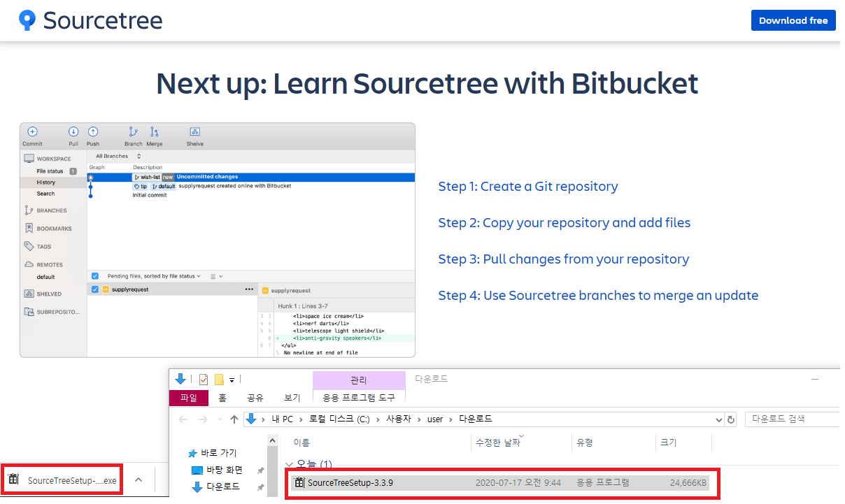845x504 pixels.
Task: Collapse the 오늘 (1) group
Action: pyautogui.click(x=289, y=465)
